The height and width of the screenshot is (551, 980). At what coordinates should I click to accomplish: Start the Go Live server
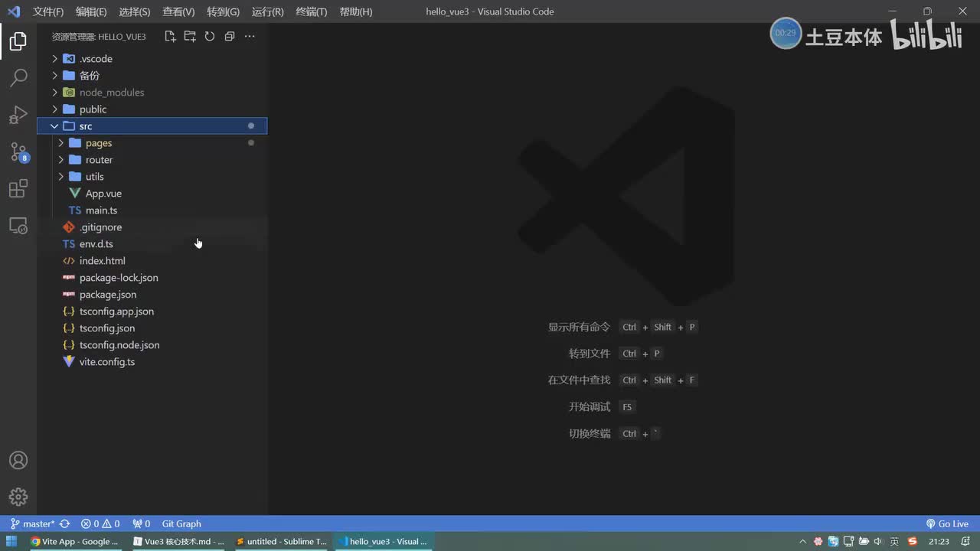pyautogui.click(x=947, y=524)
